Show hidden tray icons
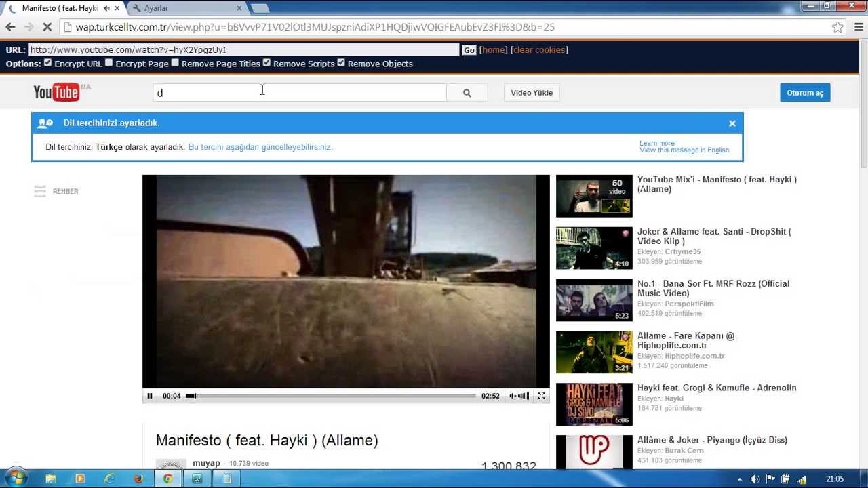This screenshot has width=868, height=488. point(740,479)
